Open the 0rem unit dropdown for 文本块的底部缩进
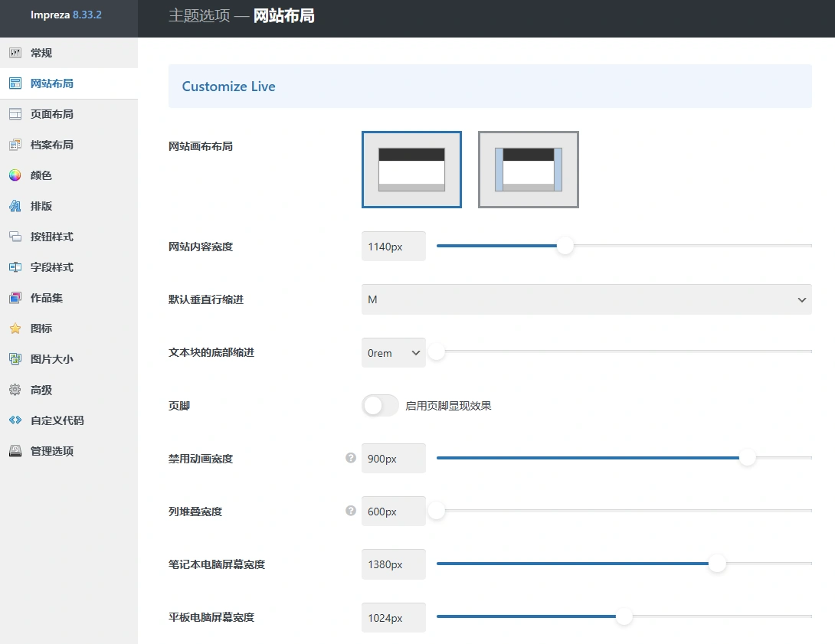The height and width of the screenshot is (644, 835). click(x=393, y=352)
